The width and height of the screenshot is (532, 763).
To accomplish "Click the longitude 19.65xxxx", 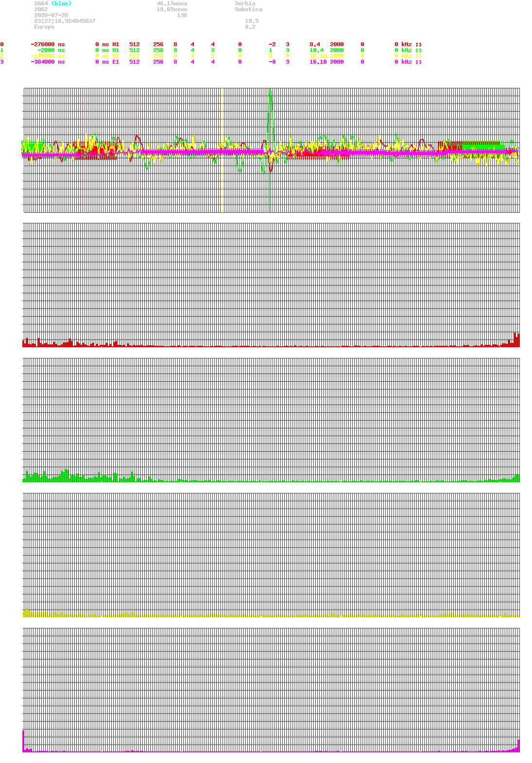I will [x=172, y=9].
